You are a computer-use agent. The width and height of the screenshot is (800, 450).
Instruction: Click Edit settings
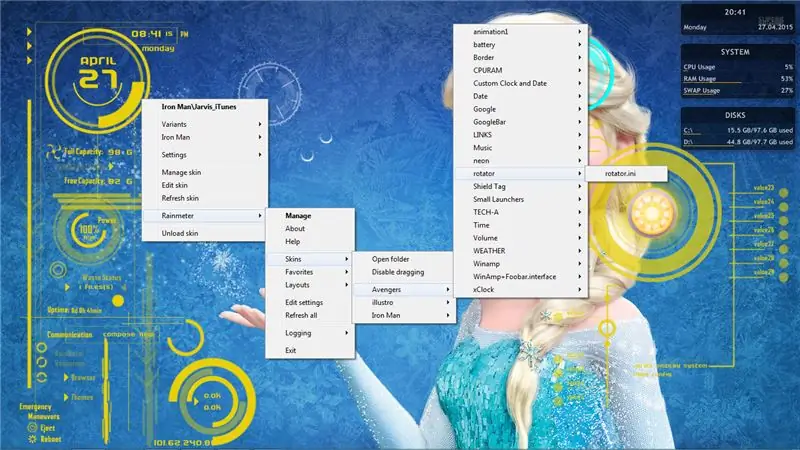point(310,303)
